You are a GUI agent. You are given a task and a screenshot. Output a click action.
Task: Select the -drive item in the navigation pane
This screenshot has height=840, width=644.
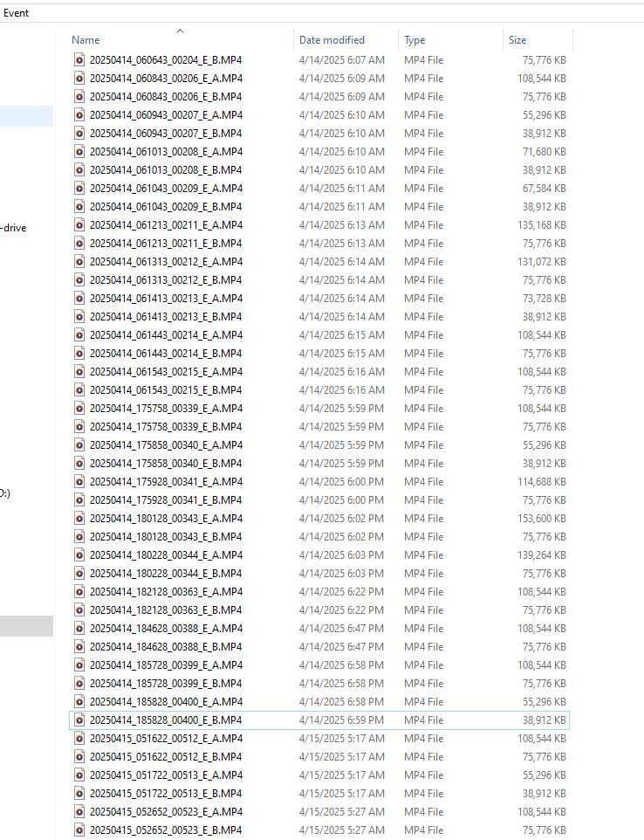(14, 228)
